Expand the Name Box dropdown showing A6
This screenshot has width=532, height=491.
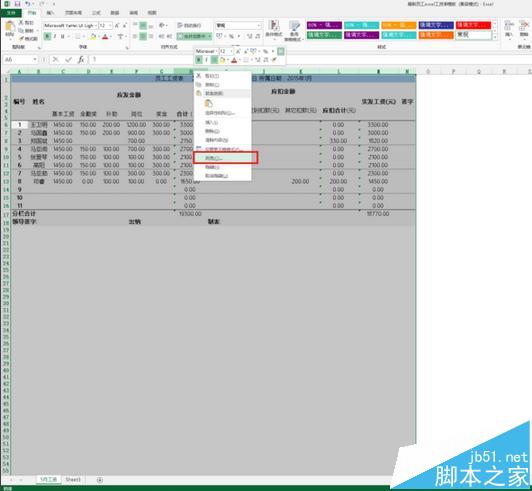[x=35, y=60]
